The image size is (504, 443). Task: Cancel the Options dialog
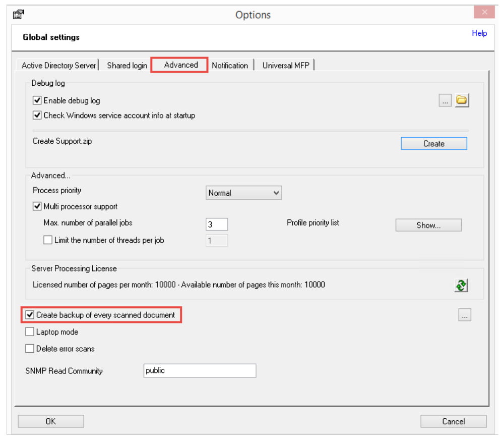453,421
